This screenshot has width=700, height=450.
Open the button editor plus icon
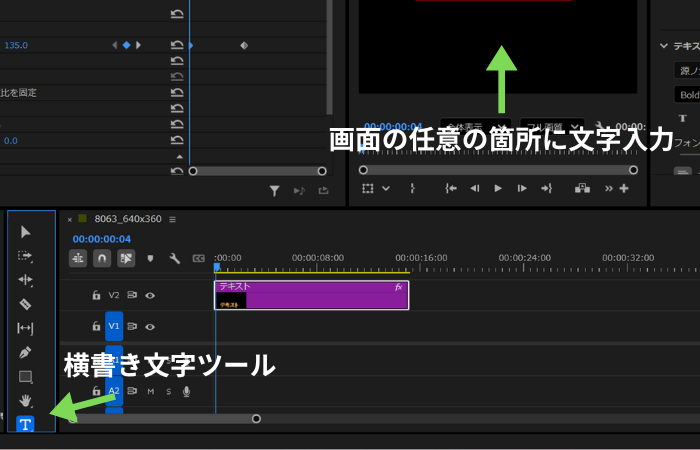[624, 188]
